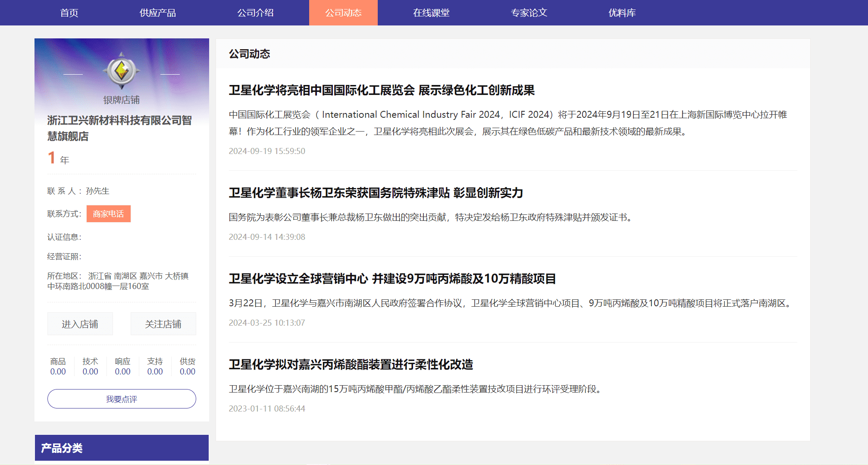
Task: Click the 经营证照 label
Action: click(x=64, y=257)
